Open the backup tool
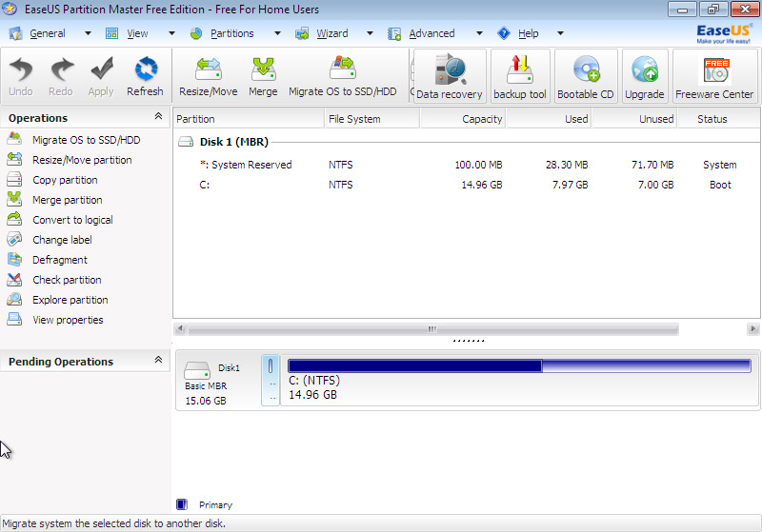 pos(520,76)
